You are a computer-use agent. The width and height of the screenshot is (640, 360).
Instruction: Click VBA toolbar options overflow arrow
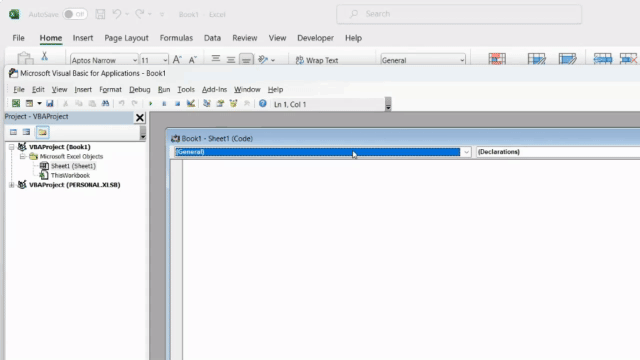point(388,104)
